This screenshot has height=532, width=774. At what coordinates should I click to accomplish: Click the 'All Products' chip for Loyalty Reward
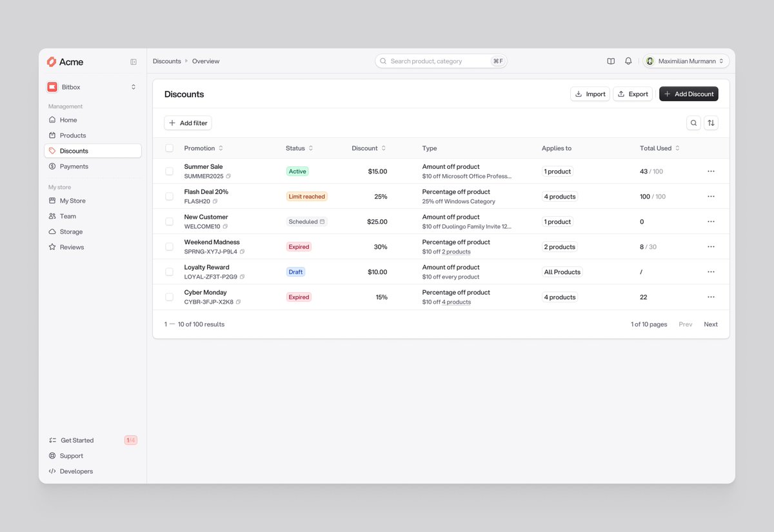562,272
